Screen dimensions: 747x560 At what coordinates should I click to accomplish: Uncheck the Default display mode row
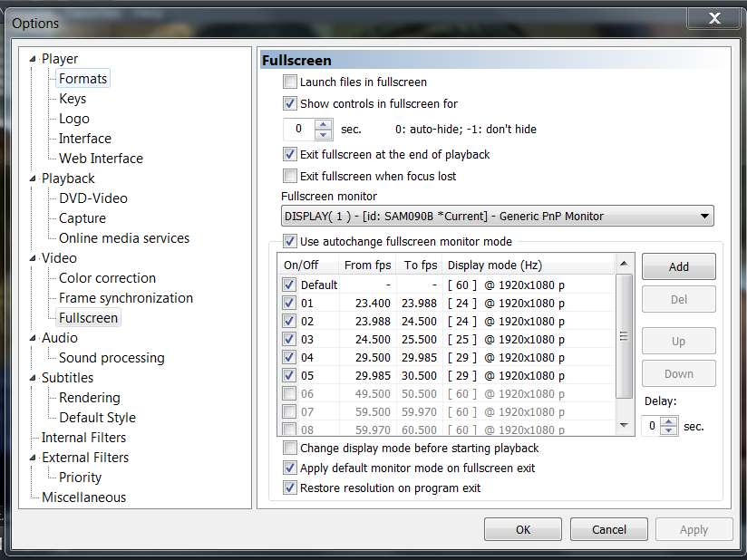[x=288, y=285]
